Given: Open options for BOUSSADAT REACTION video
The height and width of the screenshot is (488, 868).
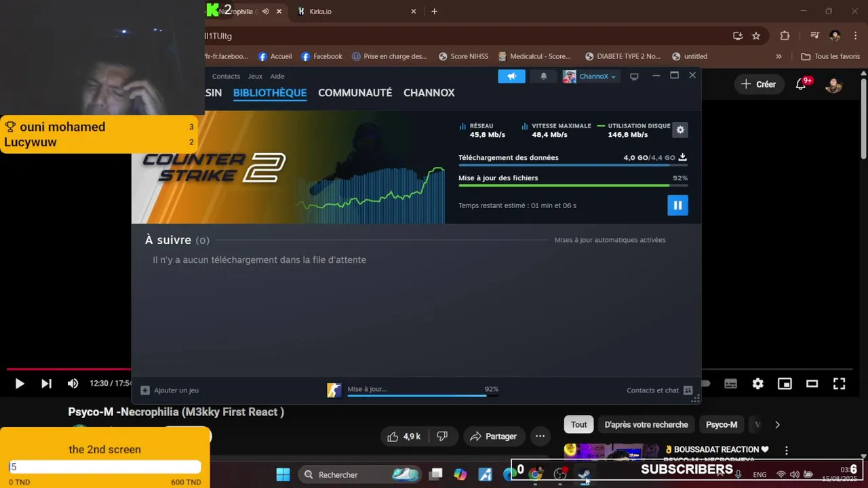Looking at the screenshot, I should point(787,450).
